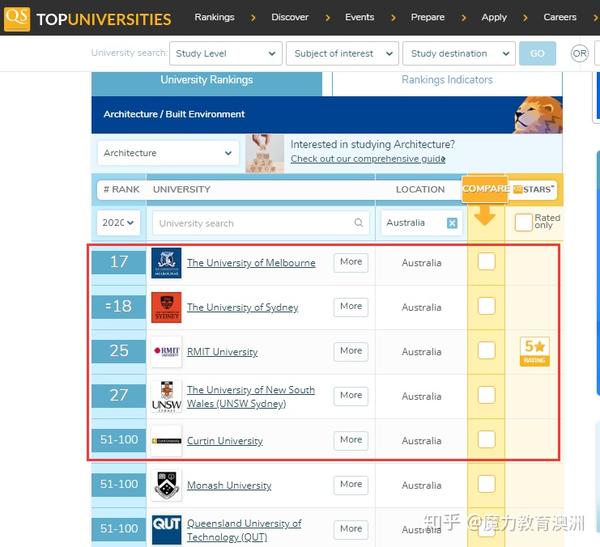Open the Careers menu

point(559,17)
